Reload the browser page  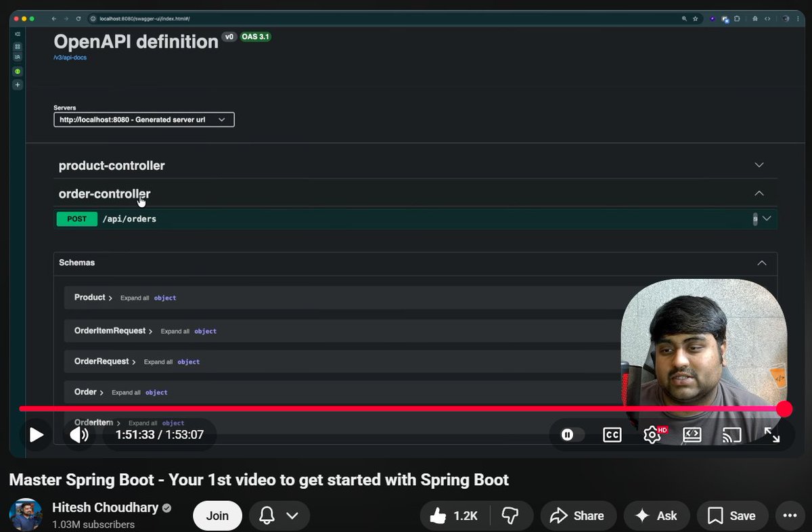click(x=78, y=19)
